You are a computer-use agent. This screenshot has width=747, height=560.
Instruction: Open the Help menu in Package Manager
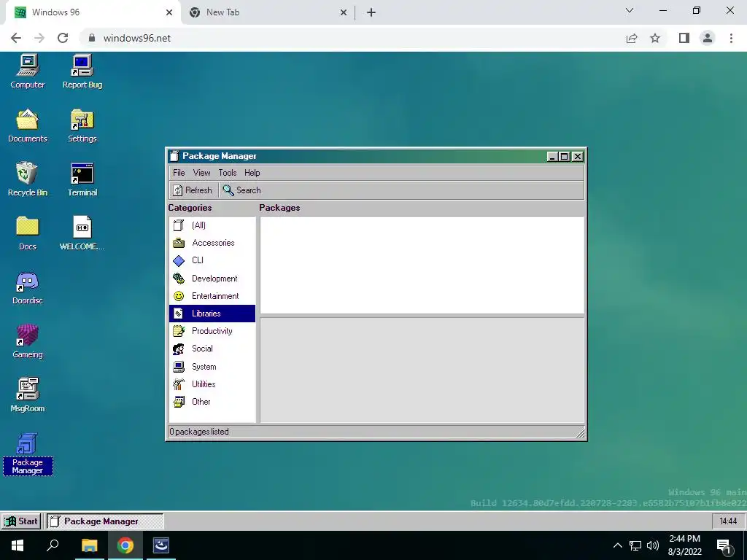click(x=252, y=173)
